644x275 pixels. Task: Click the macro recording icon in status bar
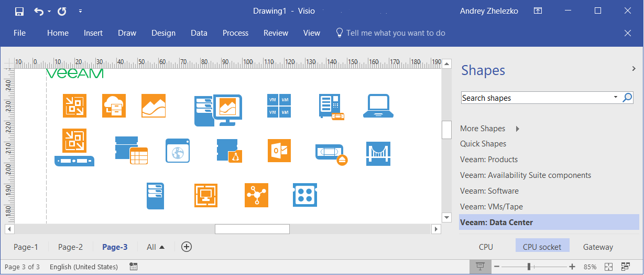pos(133,267)
